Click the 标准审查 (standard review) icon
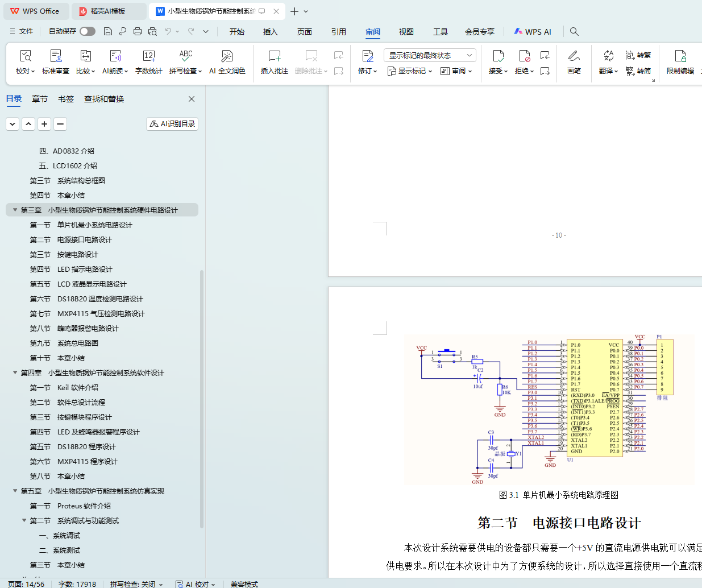 (56, 61)
